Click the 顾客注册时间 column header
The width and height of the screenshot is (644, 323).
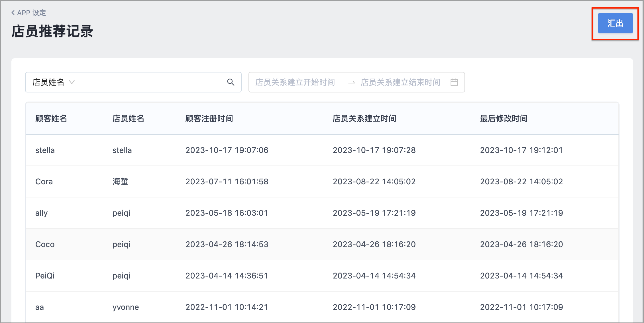click(209, 118)
